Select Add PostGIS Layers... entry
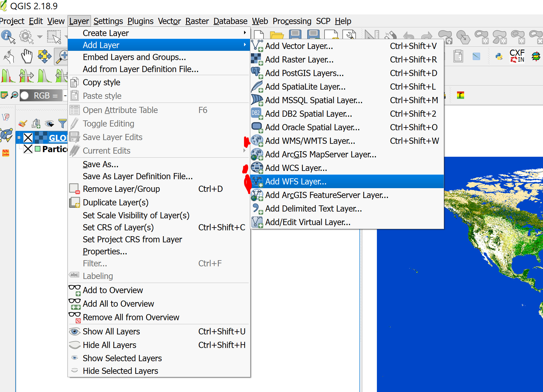Screen dimensions: 543x392 (347, 73)
